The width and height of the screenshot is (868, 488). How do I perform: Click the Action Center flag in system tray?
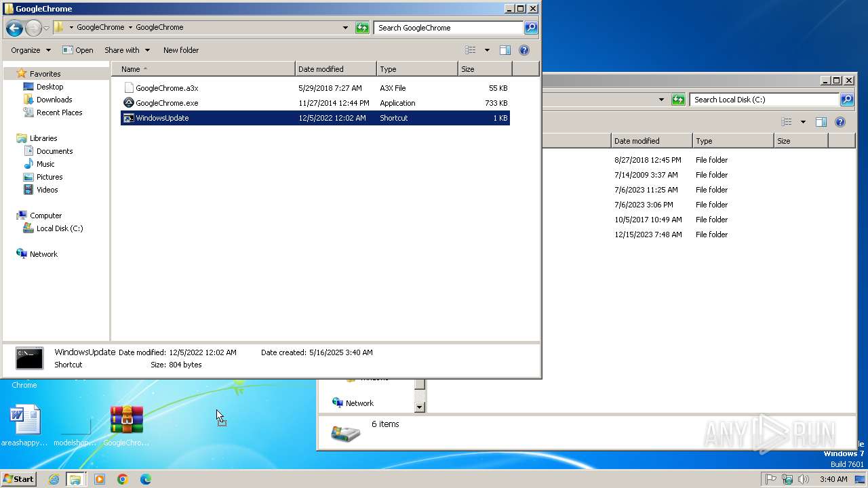point(770,479)
